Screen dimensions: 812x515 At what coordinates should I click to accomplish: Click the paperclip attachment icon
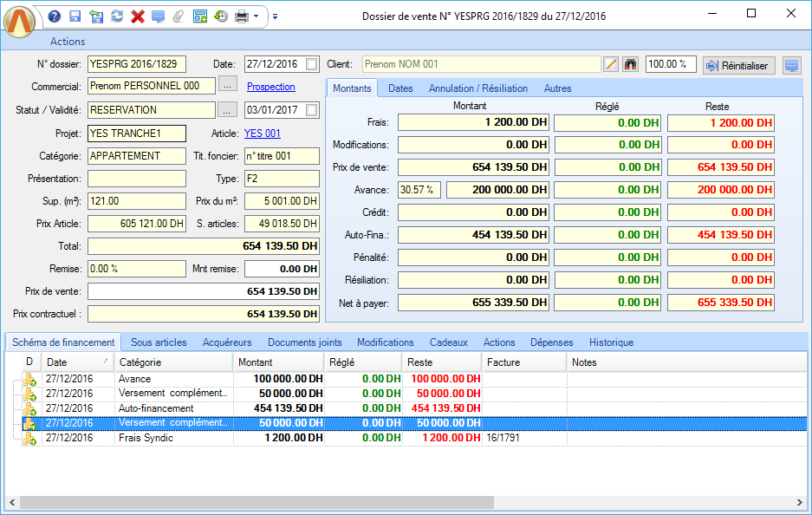click(179, 16)
